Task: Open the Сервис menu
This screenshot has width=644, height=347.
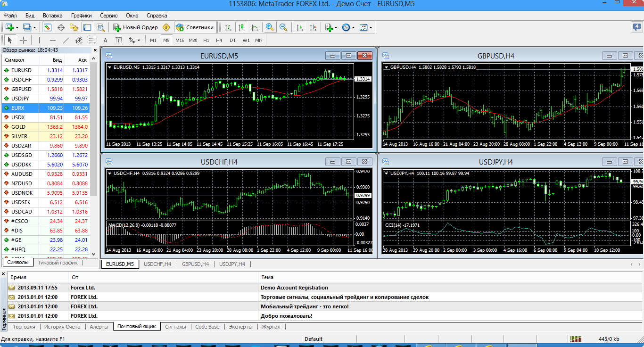Action: coord(109,16)
